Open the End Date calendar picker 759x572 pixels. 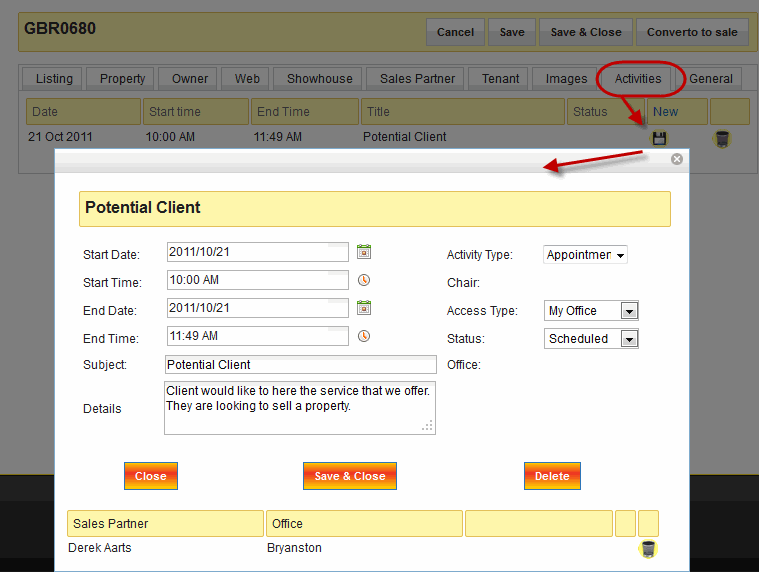pyautogui.click(x=364, y=308)
